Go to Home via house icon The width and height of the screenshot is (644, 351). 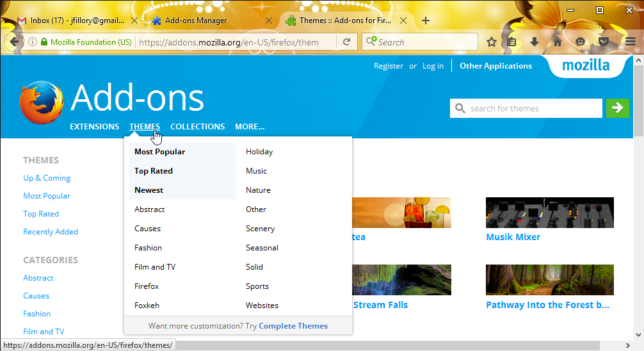point(558,42)
